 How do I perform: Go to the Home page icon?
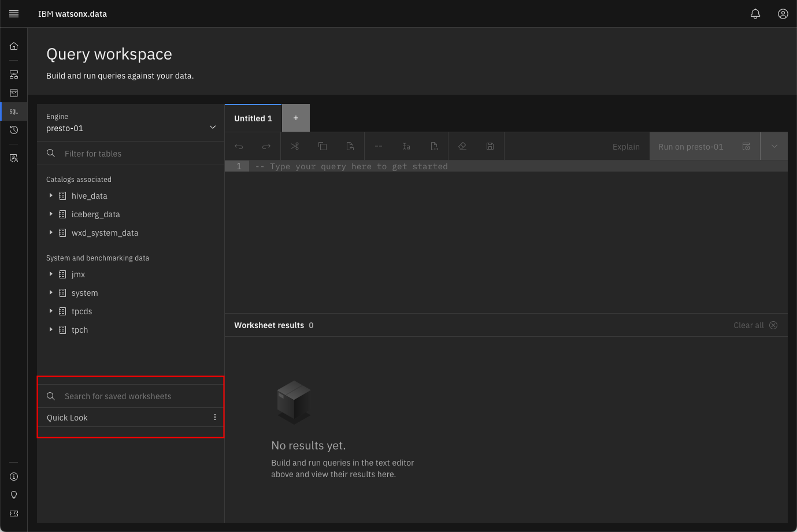pyautogui.click(x=14, y=46)
